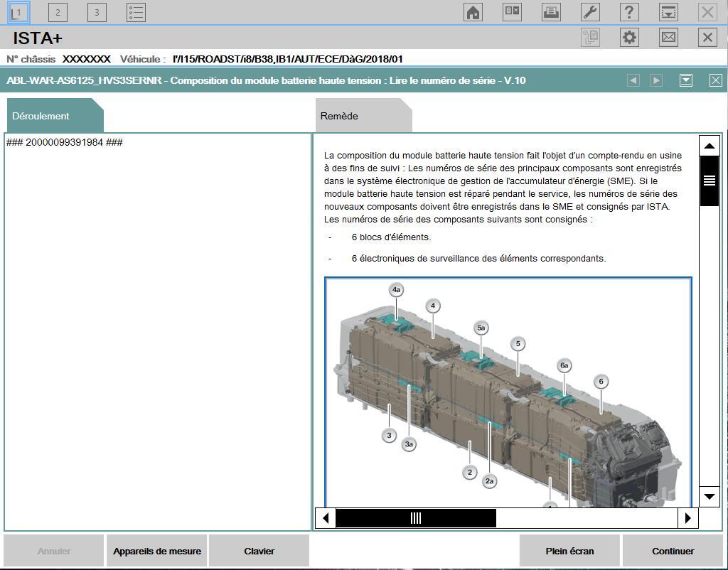The image size is (728, 570).
Task: Open the top toolbar dropdown panel icon
Action: point(668,12)
